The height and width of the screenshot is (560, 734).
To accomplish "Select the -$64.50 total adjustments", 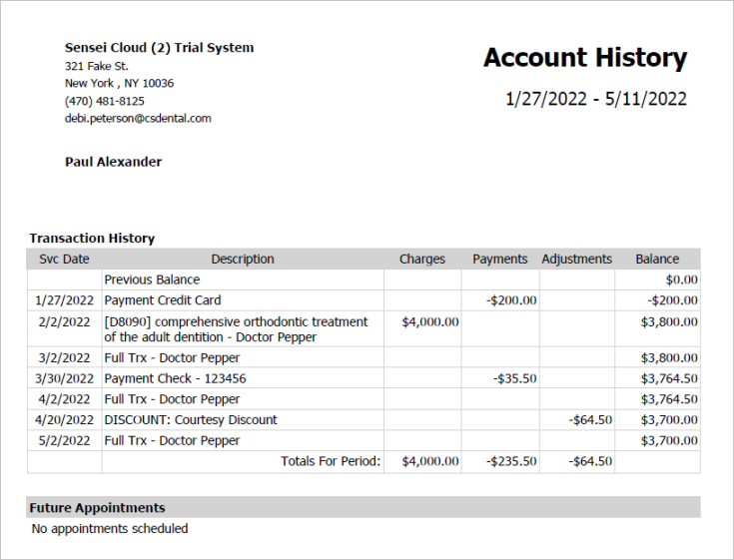I will point(590,461).
